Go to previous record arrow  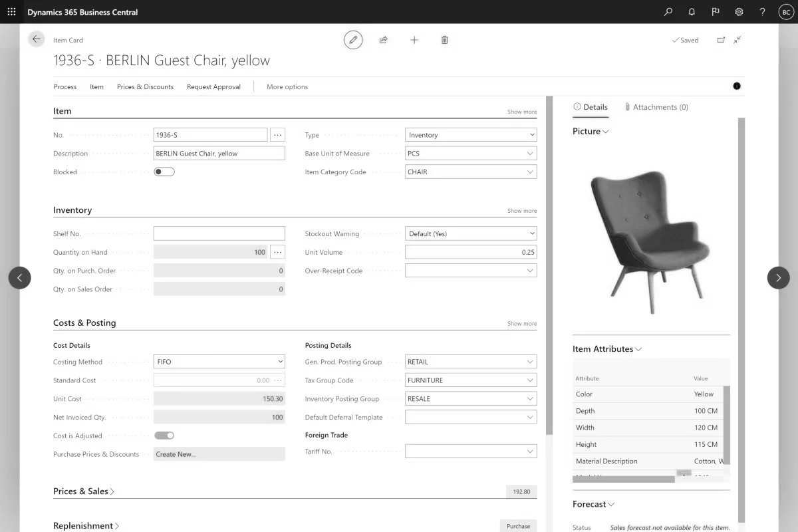tap(19, 277)
